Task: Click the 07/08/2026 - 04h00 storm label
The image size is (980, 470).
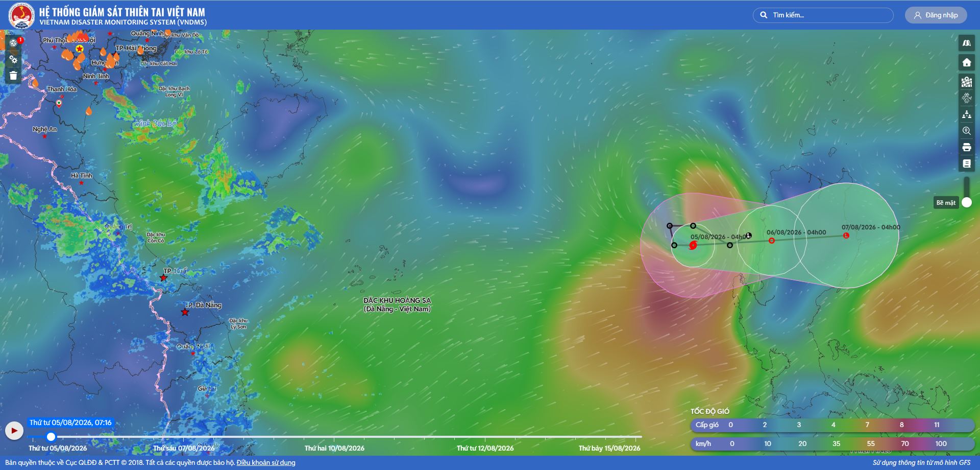Action: tap(871, 227)
